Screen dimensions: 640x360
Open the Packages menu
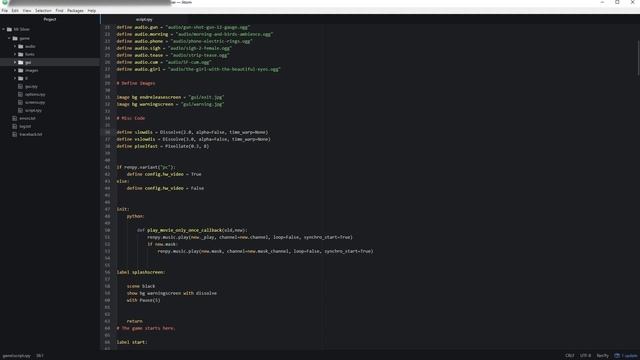76,11
